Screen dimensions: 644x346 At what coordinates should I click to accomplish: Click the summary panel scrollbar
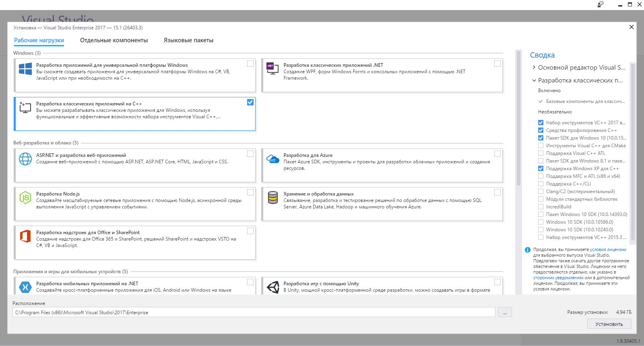[633, 153]
